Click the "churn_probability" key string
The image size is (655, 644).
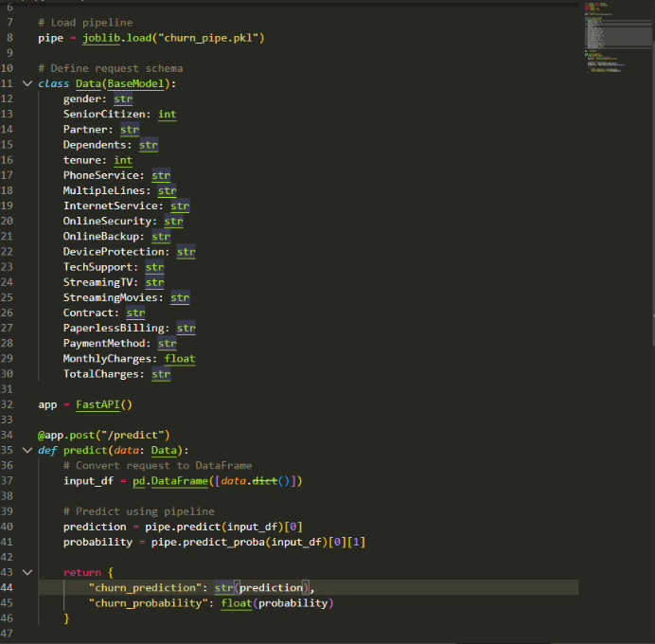[149, 603]
